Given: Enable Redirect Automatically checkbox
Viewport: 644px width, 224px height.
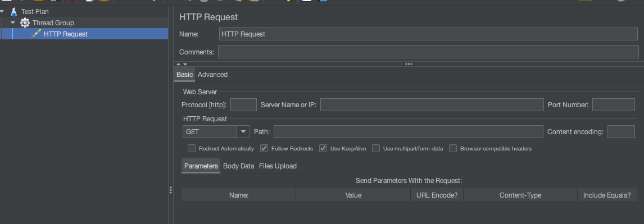Looking at the screenshot, I should click(x=192, y=149).
